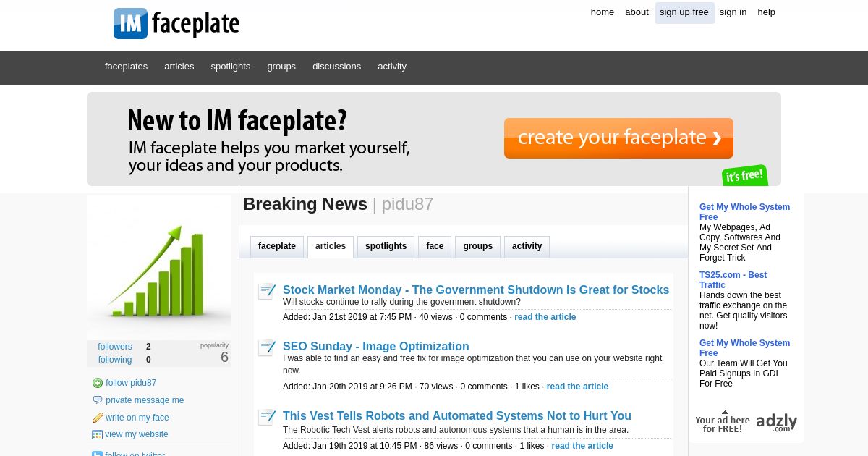Viewport: 868px width, 456px height.
Task: Click the Breaking News heading
Action: tap(305, 204)
